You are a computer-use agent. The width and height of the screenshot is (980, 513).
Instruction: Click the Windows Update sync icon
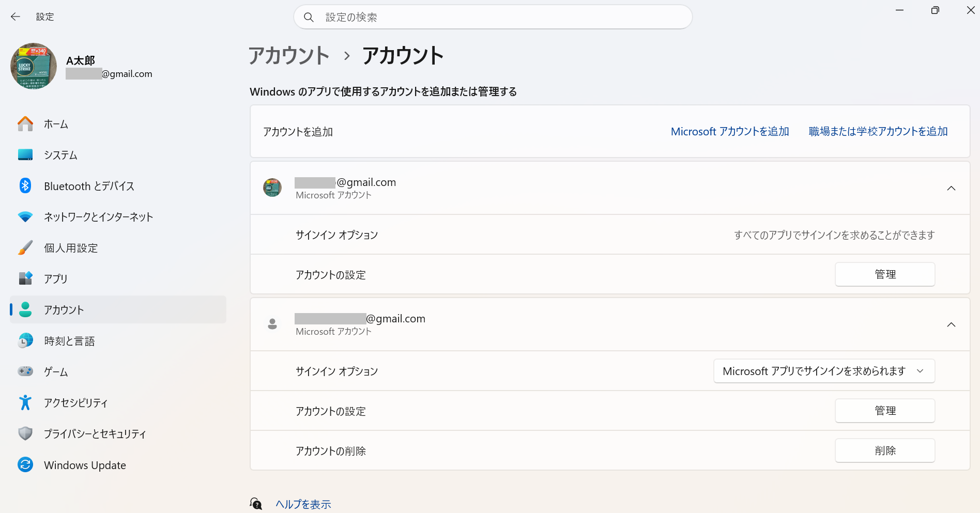pos(25,464)
